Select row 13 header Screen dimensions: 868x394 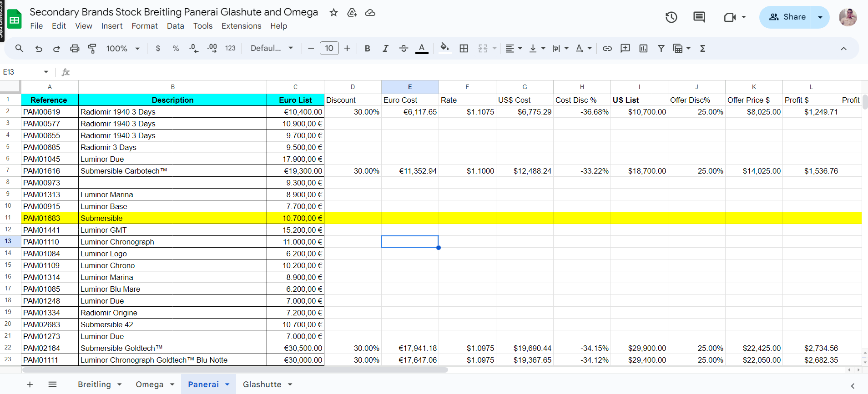(x=8, y=241)
